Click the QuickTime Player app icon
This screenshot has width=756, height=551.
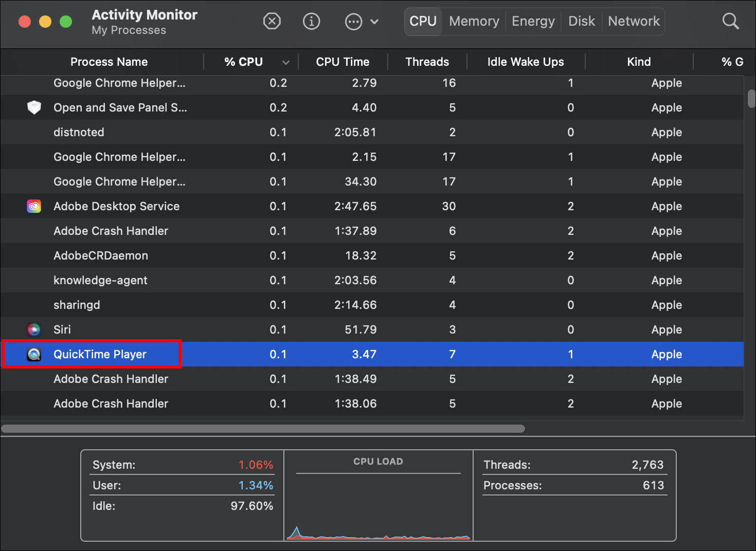click(34, 354)
